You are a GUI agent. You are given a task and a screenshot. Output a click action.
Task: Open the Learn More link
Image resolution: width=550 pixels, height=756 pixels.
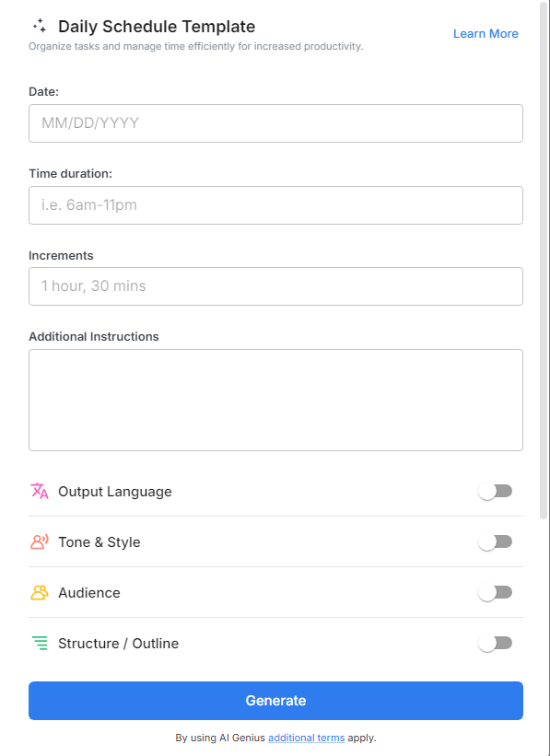click(486, 33)
